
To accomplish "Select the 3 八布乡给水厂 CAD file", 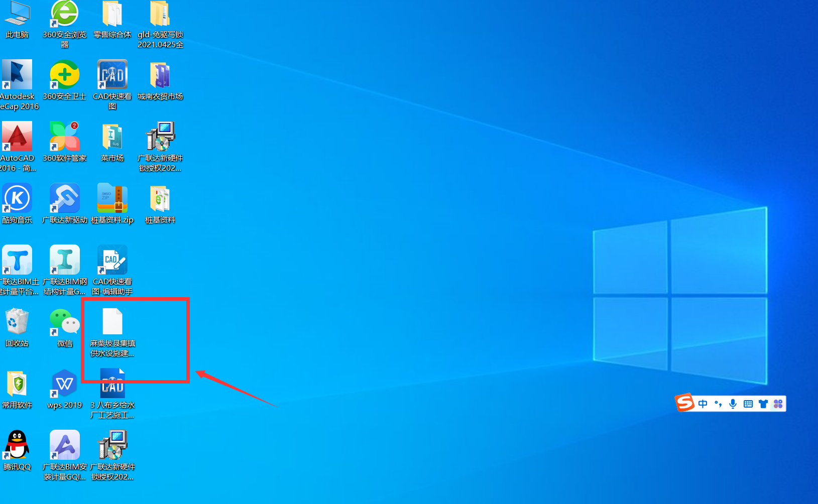I will [x=112, y=393].
